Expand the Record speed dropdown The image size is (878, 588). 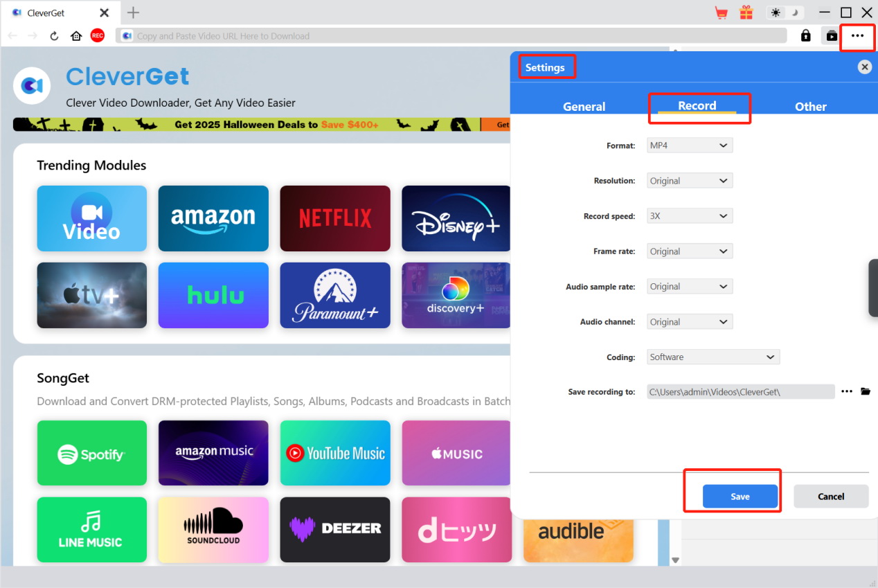tap(690, 216)
